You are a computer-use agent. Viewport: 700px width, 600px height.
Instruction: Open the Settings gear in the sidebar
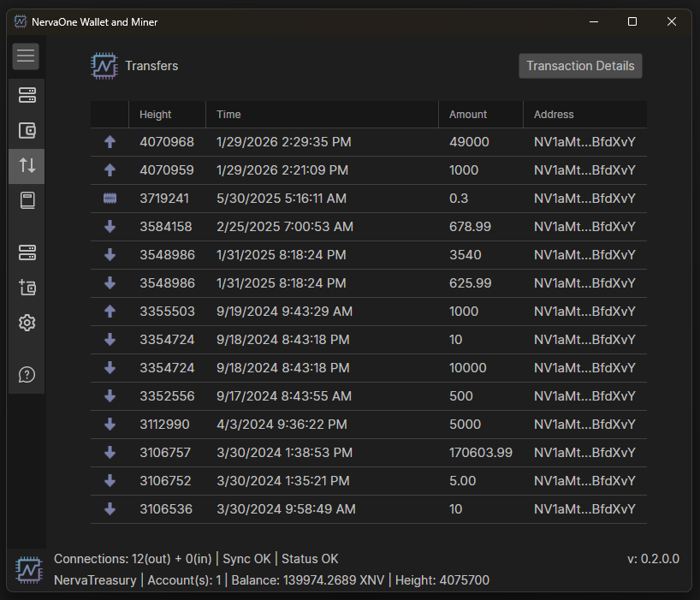(x=27, y=323)
